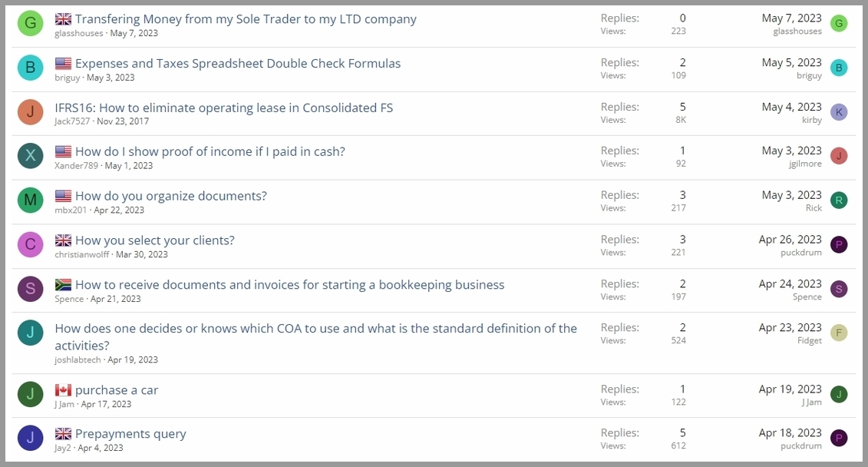Click Jack7527's orange J avatar
Viewport: 868px width, 467px height.
click(x=31, y=112)
